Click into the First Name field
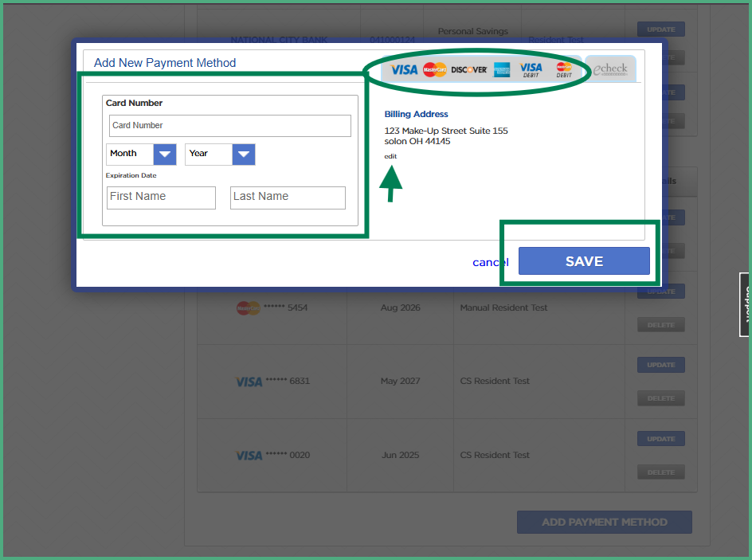 pos(161,198)
